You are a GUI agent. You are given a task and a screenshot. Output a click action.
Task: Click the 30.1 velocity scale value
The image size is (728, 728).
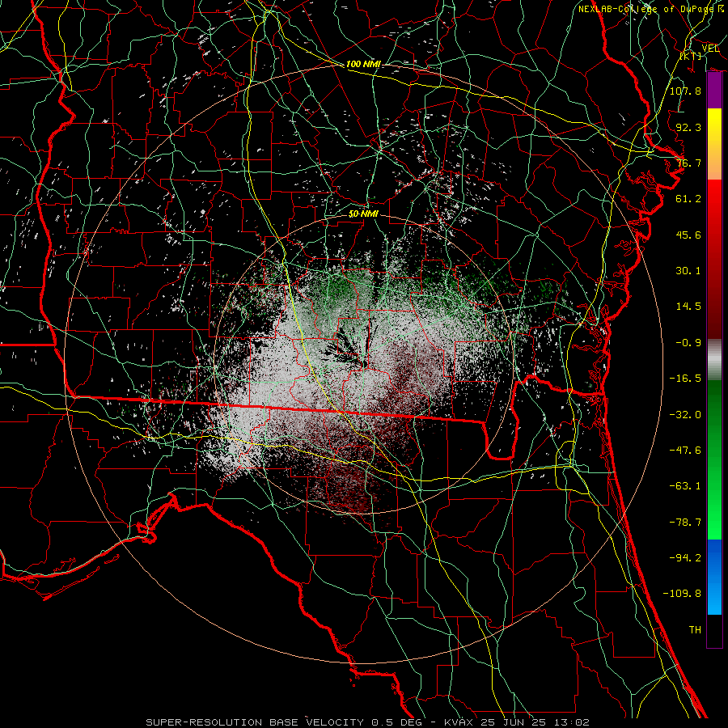click(688, 271)
